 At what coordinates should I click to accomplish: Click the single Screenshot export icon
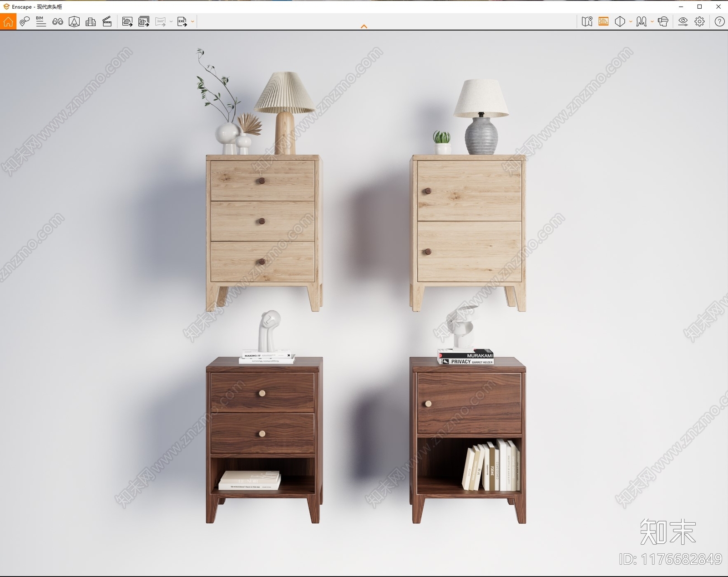point(127,21)
